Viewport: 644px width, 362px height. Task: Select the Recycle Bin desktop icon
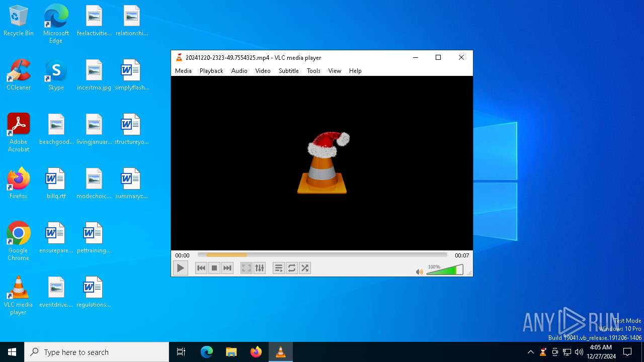(x=19, y=21)
